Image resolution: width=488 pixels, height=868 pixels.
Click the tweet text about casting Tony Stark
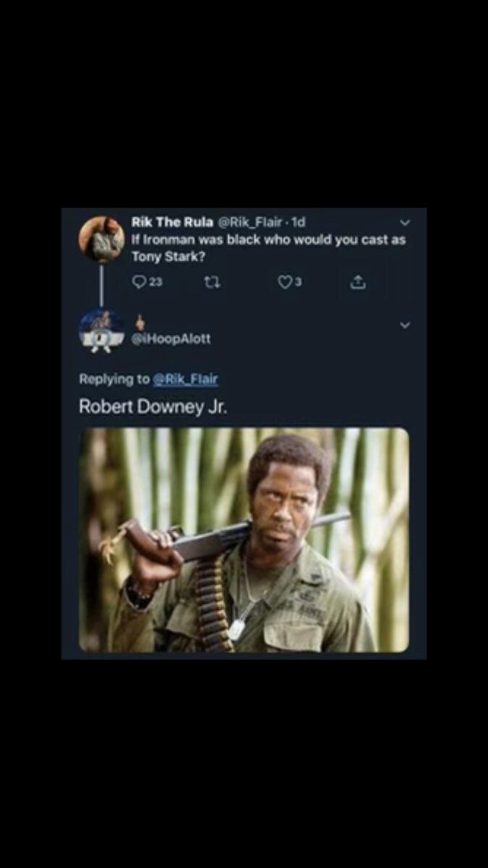[x=268, y=248]
